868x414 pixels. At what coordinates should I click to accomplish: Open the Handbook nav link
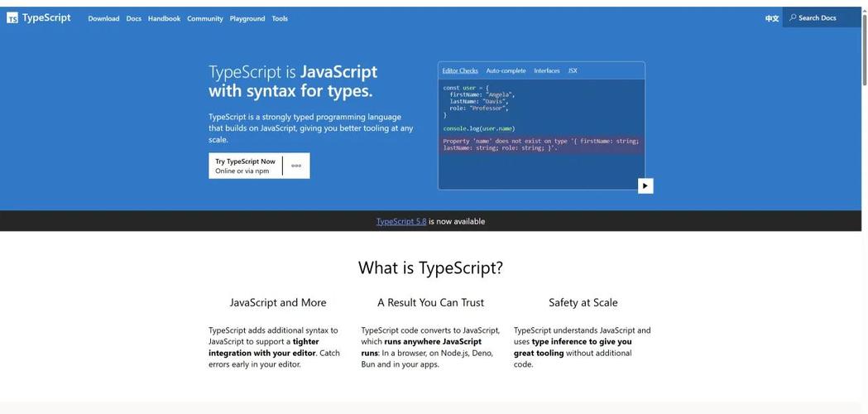pyautogui.click(x=165, y=18)
